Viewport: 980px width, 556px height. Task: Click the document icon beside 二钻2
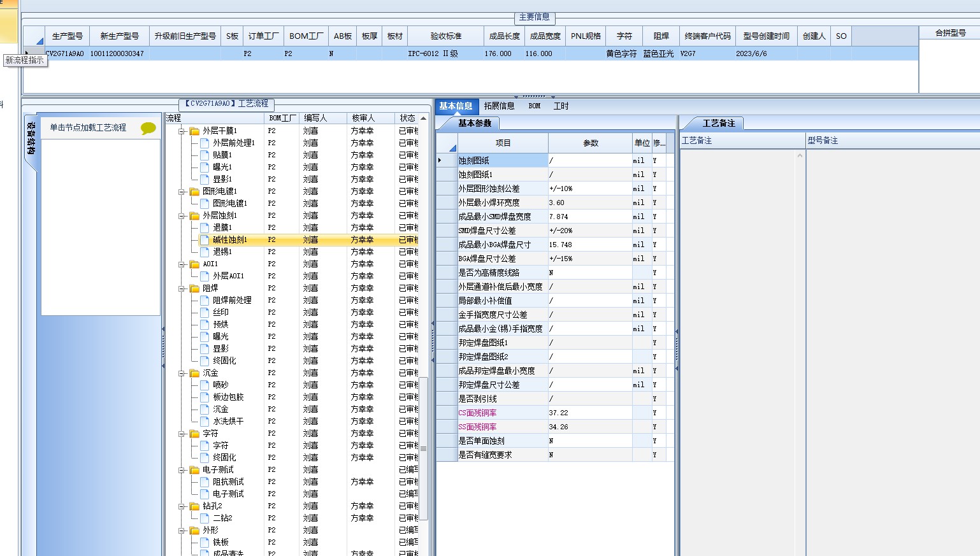tap(205, 518)
